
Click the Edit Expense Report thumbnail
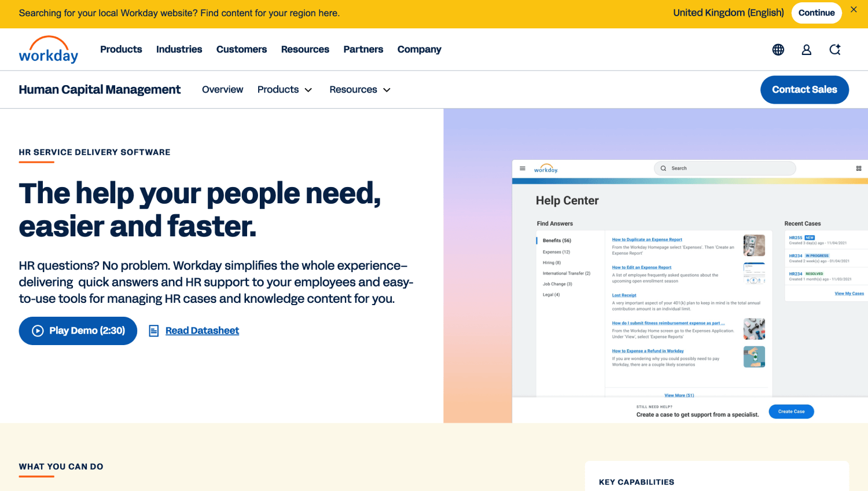754,273
